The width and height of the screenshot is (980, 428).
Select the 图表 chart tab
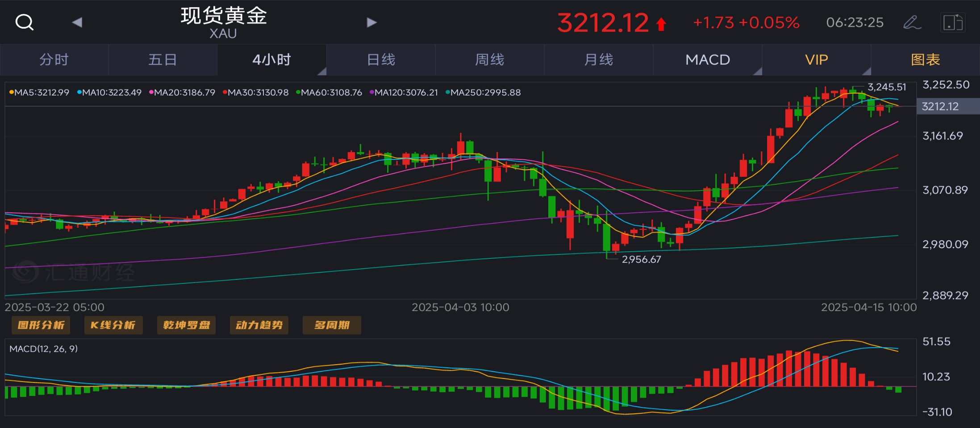coord(926,59)
